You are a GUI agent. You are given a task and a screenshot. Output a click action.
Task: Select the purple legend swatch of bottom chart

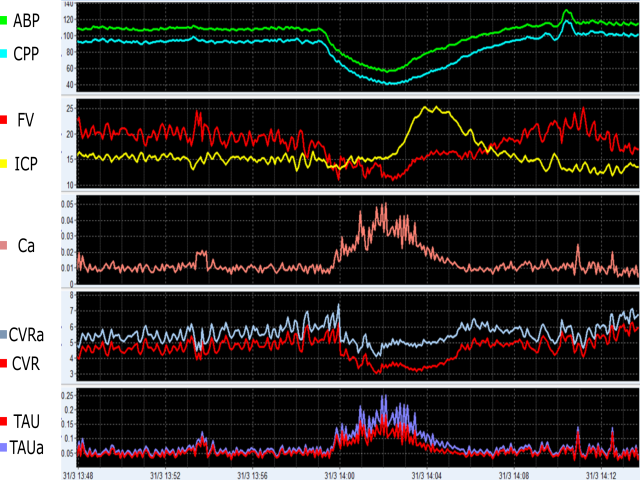(x=4, y=447)
